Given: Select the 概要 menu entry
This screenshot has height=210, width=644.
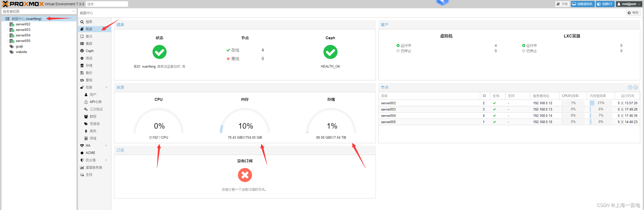Looking at the screenshot, I should (x=95, y=29).
